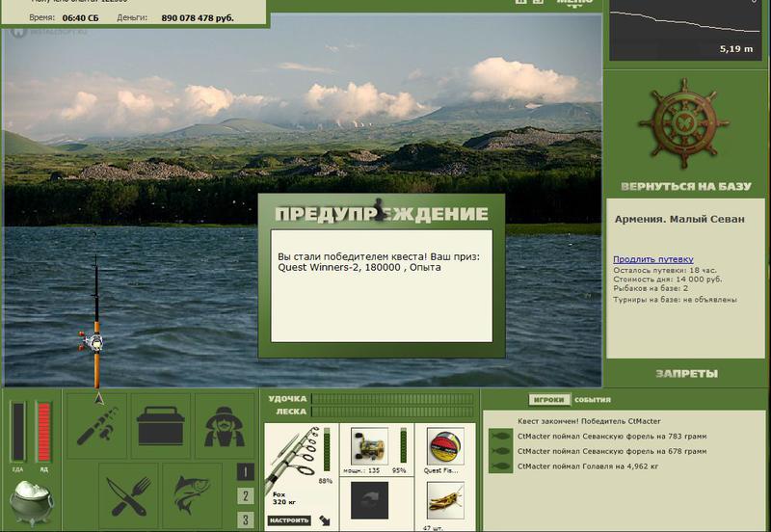Image resolution: width=771 pixels, height=532 pixels.
Task: Open the tackle box inventory icon
Action: click(x=161, y=426)
